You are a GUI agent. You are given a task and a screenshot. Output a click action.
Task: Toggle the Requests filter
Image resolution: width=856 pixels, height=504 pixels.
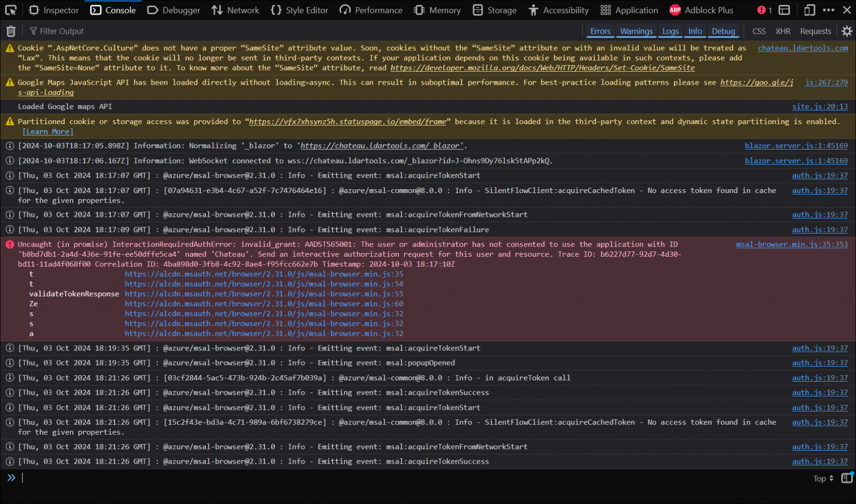coord(816,31)
